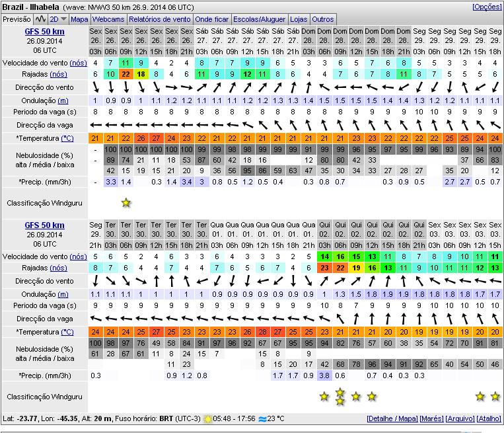Click the sun sunrise icon in footer
The image size is (504, 433).
[208, 419]
